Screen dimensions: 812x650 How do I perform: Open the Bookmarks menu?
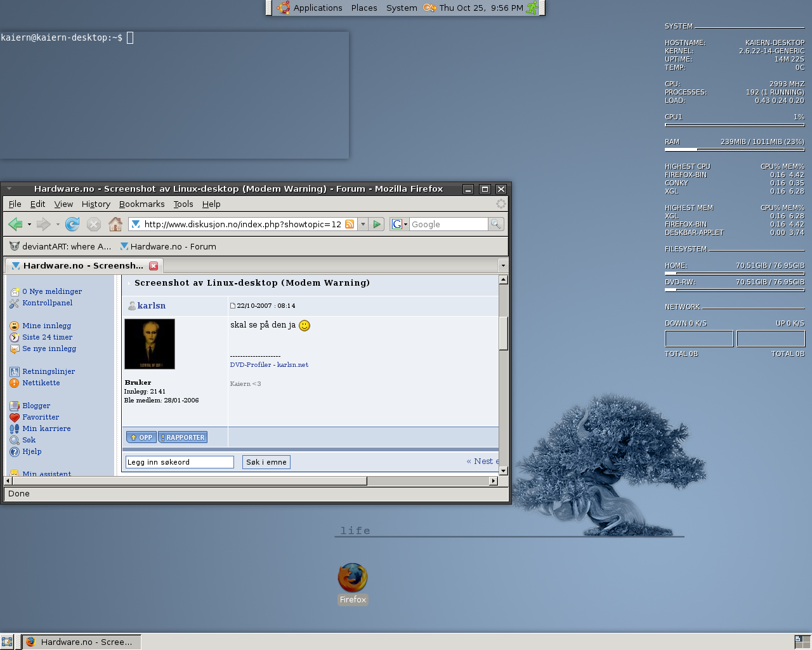click(x=142, y=204)
